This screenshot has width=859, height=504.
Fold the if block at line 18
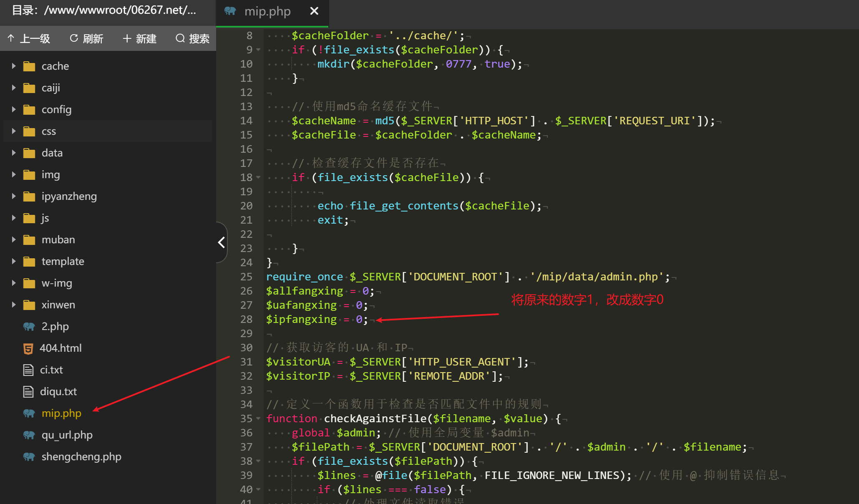pos(258,177)
